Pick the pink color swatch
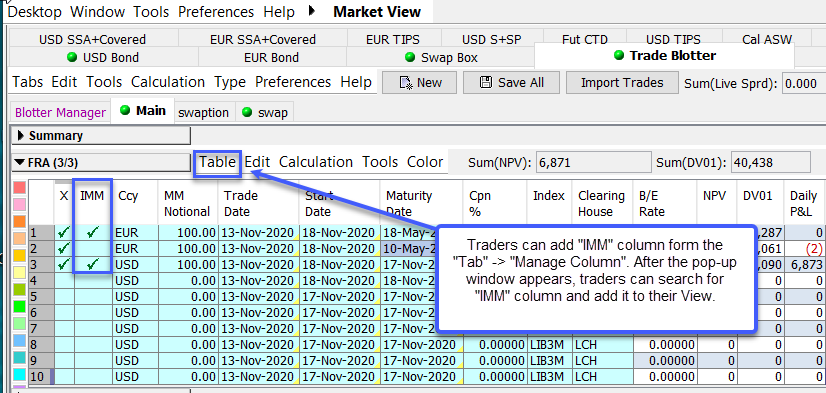Viewport: 826px width, 393px height. coord(19,205)
